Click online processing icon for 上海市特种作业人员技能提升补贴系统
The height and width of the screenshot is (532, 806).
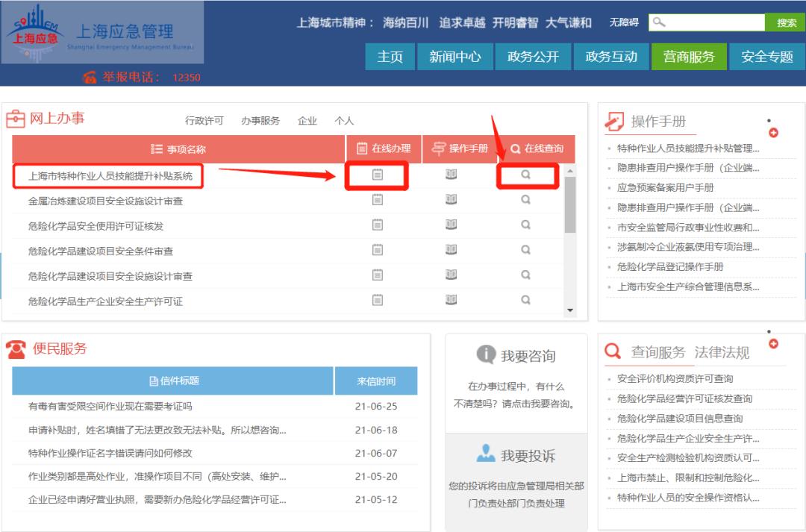[378, 175]
